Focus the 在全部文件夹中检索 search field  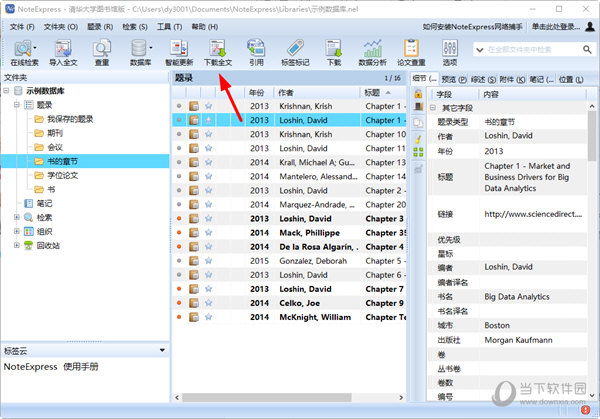[533, 49]
